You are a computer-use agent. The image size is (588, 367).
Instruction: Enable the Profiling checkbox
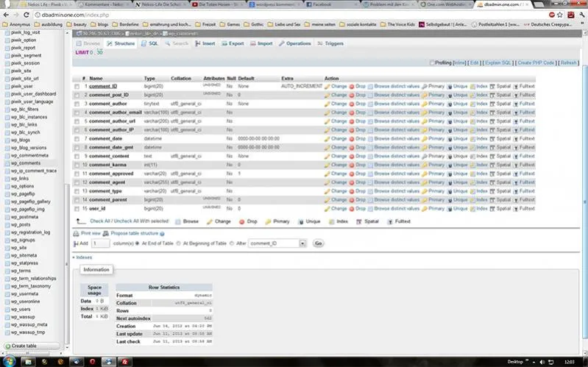(x=432, y=63)
